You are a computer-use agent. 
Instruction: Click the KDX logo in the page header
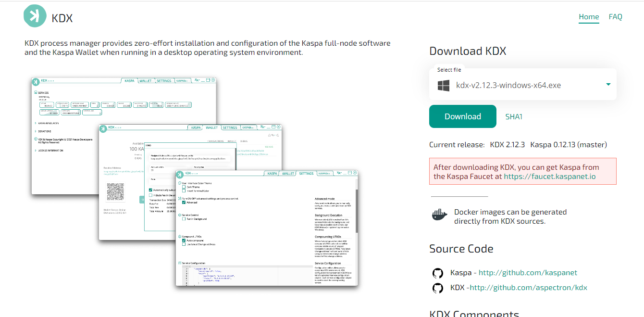[35, 15]
